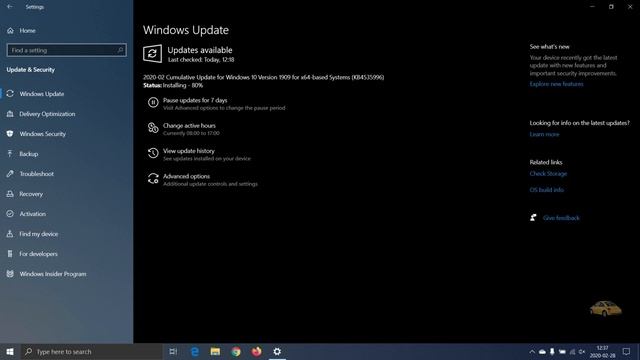Open File Explorer from the taskbar
The height and width of the screenshot is (360, 640).
[215, 351]
